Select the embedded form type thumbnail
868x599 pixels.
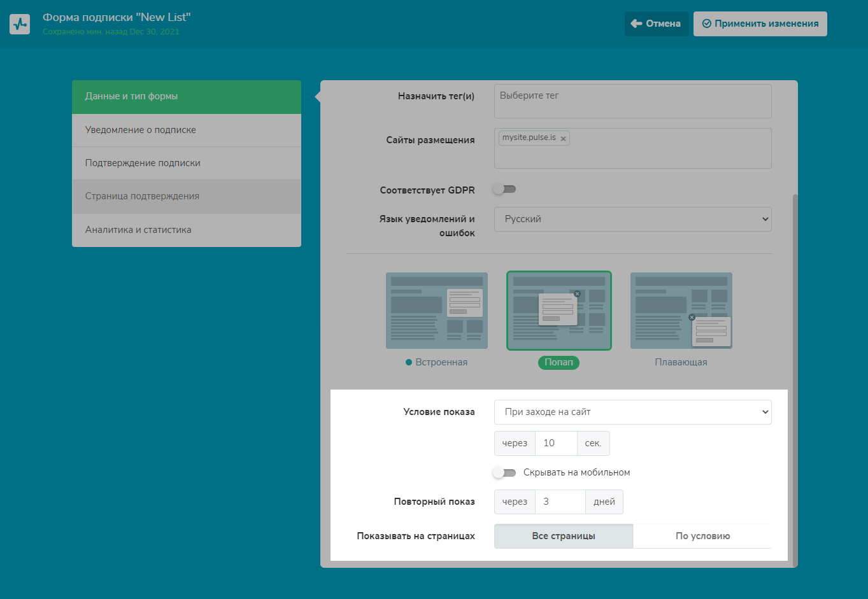tap(436, 311)
